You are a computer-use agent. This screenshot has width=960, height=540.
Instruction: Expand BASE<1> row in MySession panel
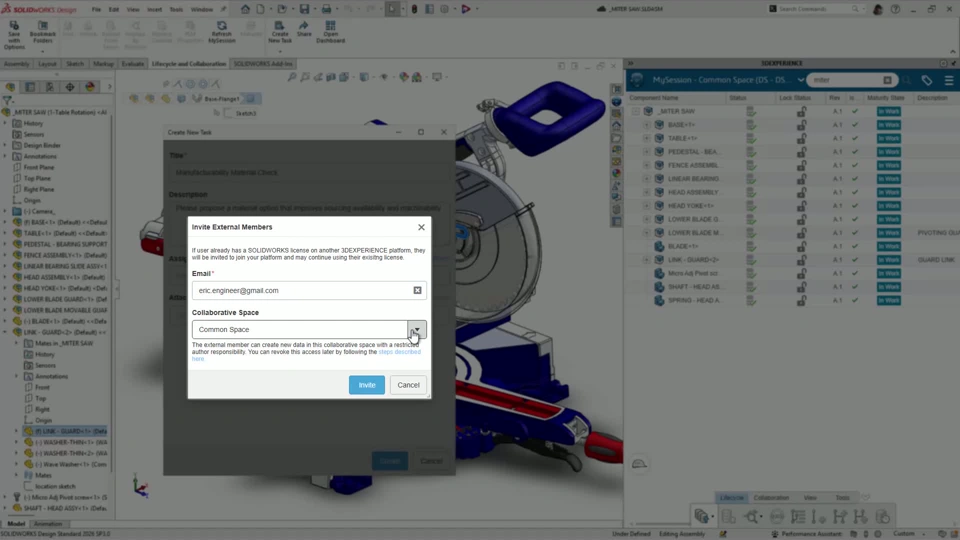tap(647, 125)
